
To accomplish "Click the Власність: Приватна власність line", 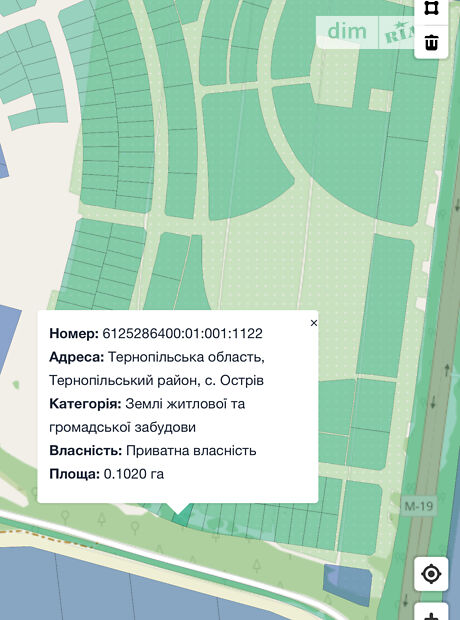I will click(153, 450).
